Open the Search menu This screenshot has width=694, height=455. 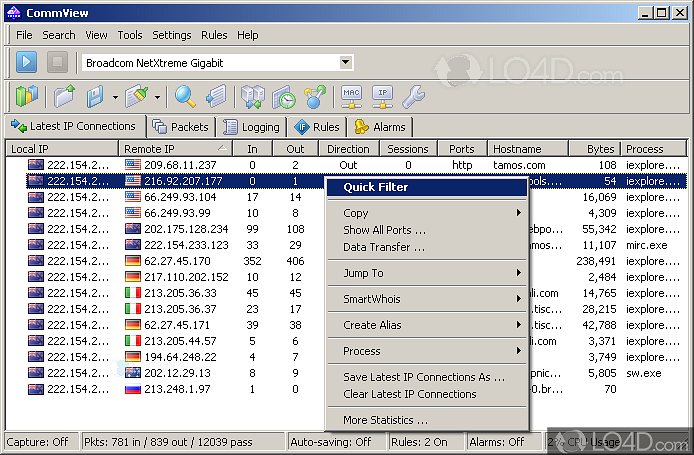[x=59, y=35]
